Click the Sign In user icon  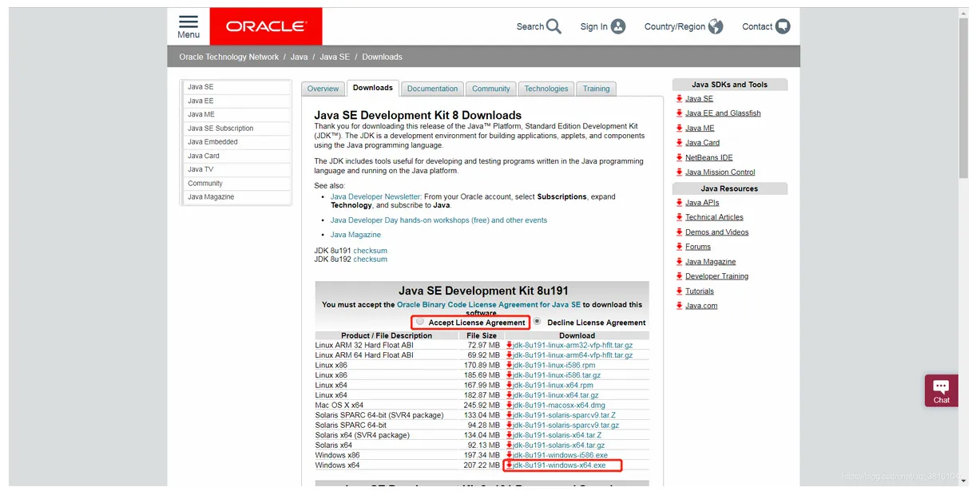tap(618, 26)
